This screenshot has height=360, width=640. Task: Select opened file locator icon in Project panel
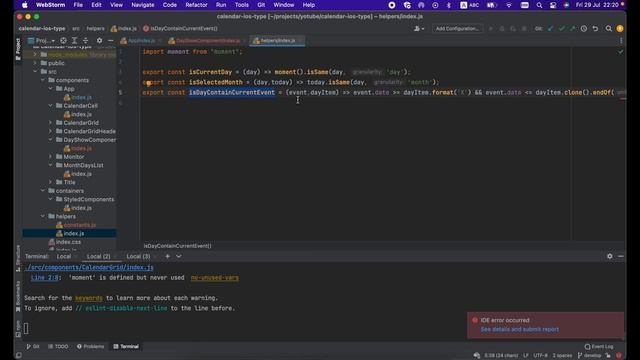[x=63, y=40]
